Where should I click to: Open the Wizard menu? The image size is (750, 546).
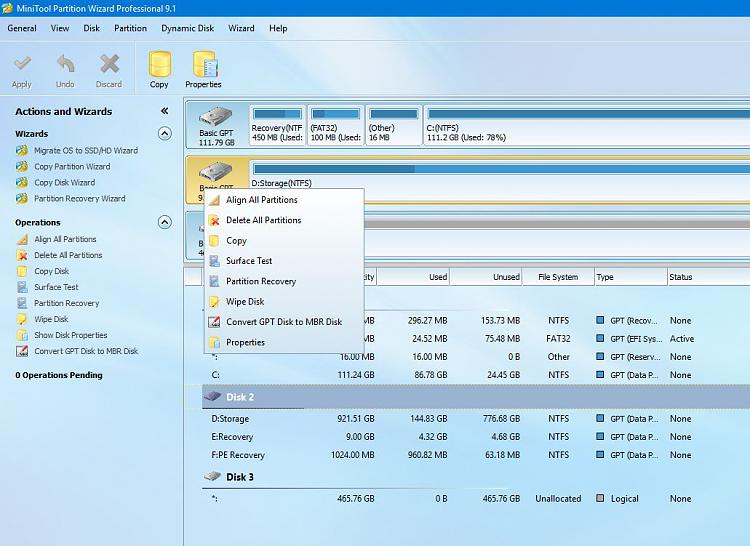241,28
